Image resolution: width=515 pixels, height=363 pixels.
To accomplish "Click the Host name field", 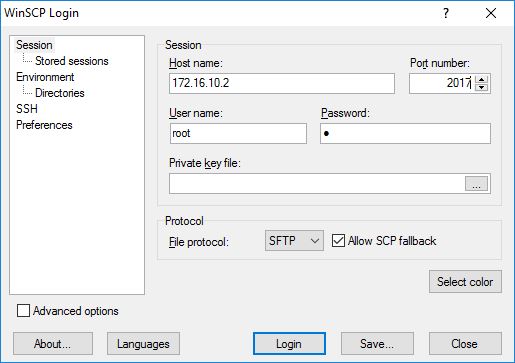I will coord(282,83).
